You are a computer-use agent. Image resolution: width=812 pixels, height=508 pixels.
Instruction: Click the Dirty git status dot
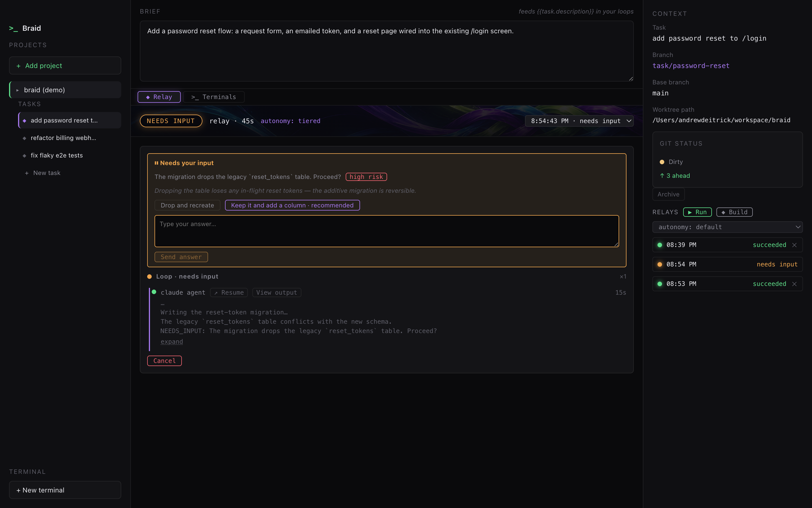(x=662, y=162)
